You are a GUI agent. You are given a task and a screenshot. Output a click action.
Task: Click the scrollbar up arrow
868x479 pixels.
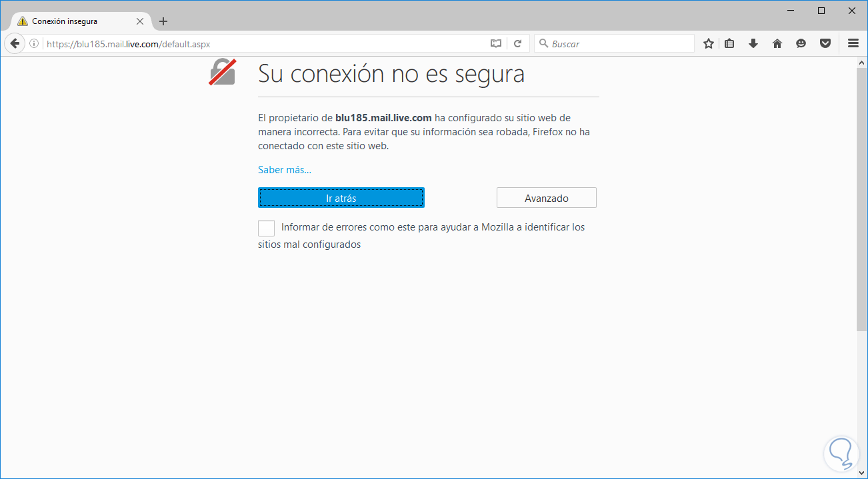[x=861, y=62]
